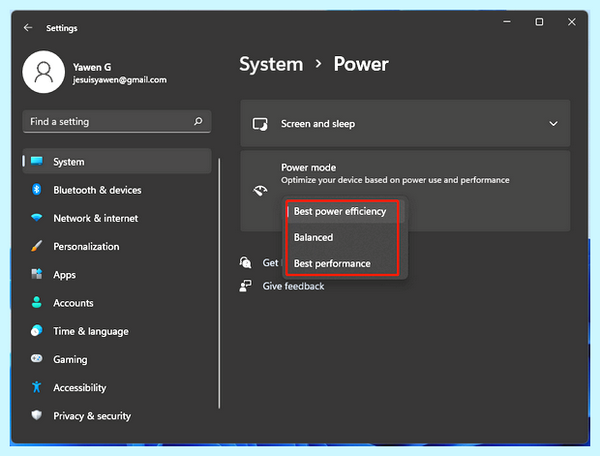
Task: Open Personalization settings
Action: [117, 246]
